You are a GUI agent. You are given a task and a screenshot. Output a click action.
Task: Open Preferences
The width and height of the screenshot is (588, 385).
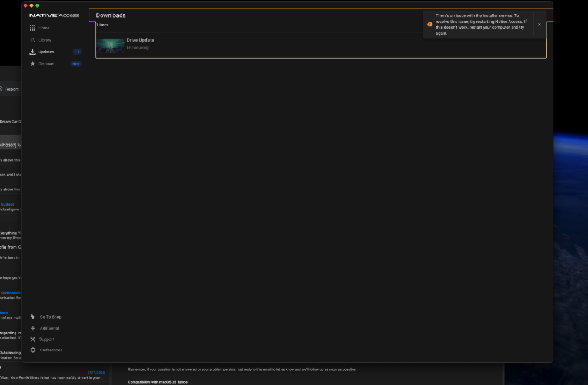coord(51,350)
